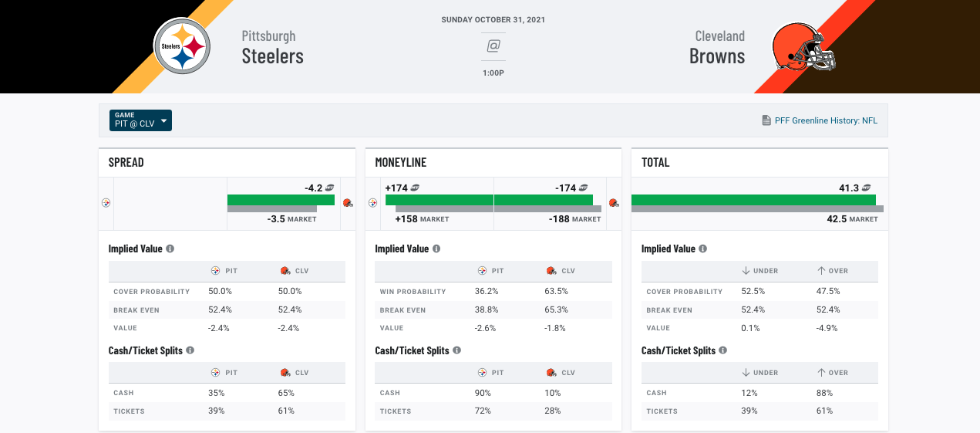
Task: Click the gray Spread -3.5 market bar
Action: [x=272, y=208]
